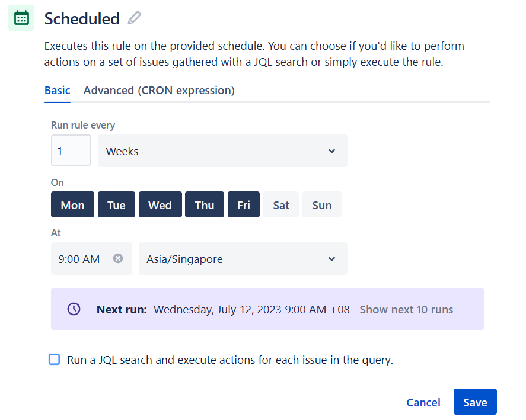
Task: Select the Basic tab
Action: (58, 91)
